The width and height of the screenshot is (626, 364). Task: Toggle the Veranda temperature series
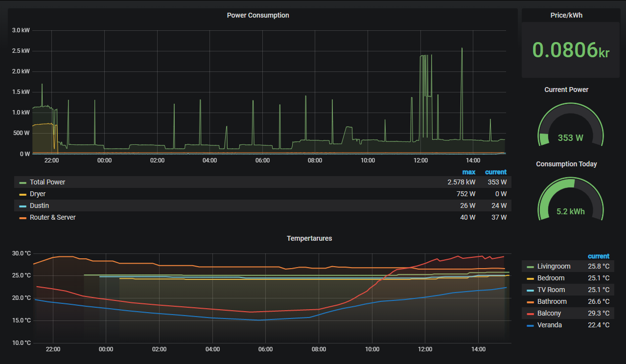[x=549, y=325]
